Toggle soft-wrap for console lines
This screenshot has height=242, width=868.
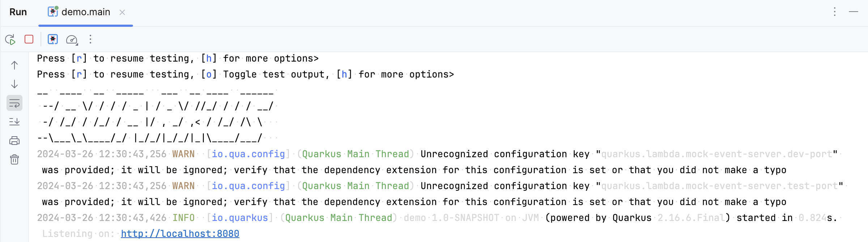pos(14,103)
